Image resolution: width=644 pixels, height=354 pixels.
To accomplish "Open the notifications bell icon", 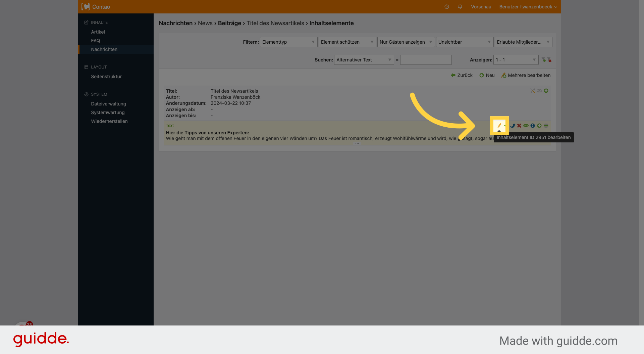I will pyautogui.click(x=460, y=7).
